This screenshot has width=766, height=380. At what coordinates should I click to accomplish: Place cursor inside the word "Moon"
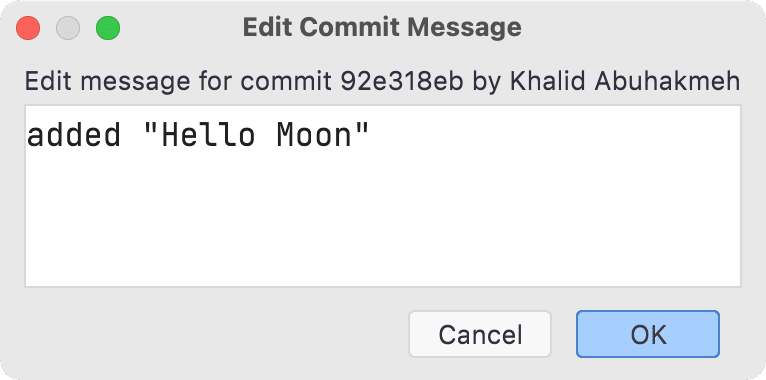click(x=314, y=135)
